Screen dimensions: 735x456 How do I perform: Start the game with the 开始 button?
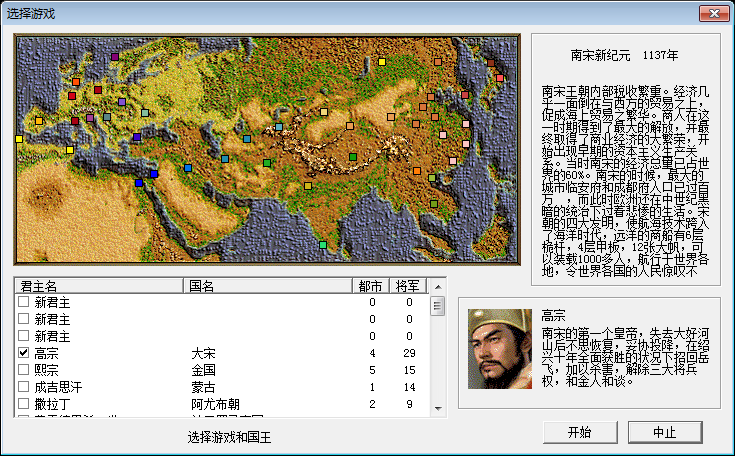[x=580, y=432]
